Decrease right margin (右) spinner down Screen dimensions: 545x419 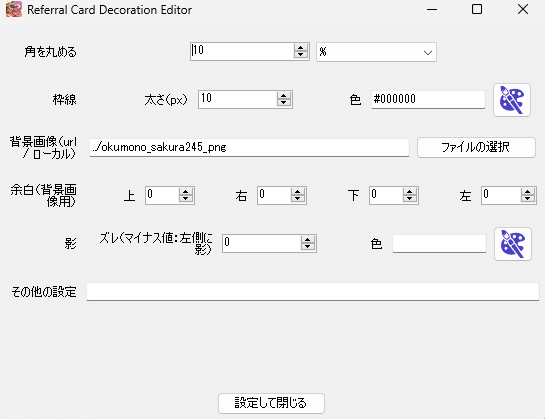click(298, 199)
